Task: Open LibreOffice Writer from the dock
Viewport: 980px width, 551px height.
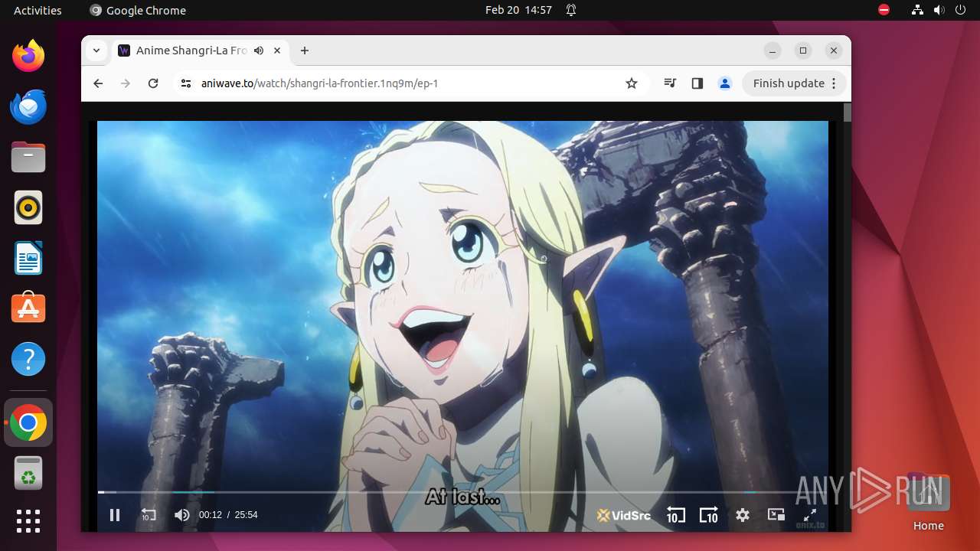Action: click(28, 258)
